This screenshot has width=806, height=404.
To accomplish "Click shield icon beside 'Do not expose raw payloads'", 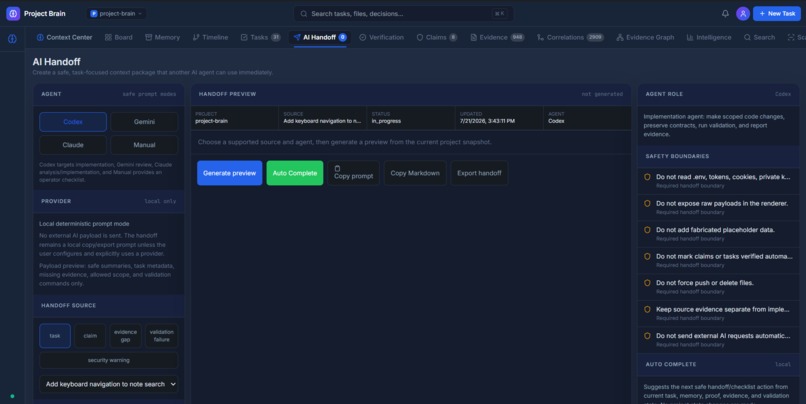I will click(647, 204).
